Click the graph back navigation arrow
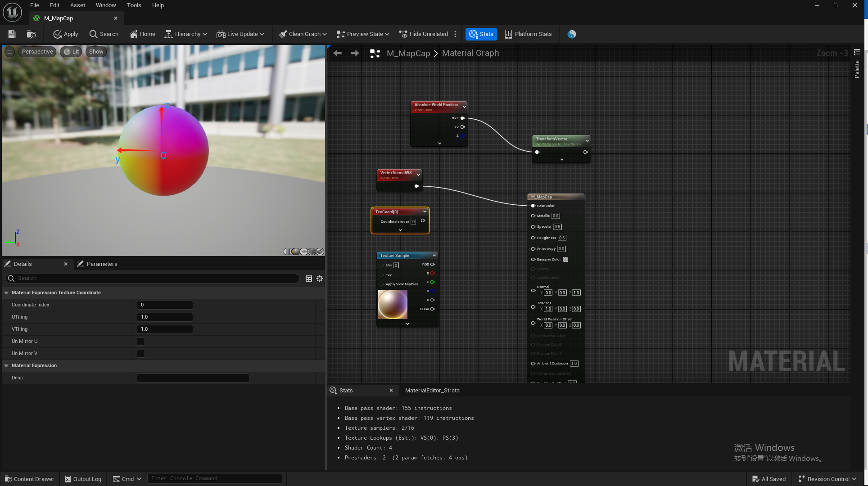This screenshot has height=486, width=868. coord(338,53)
